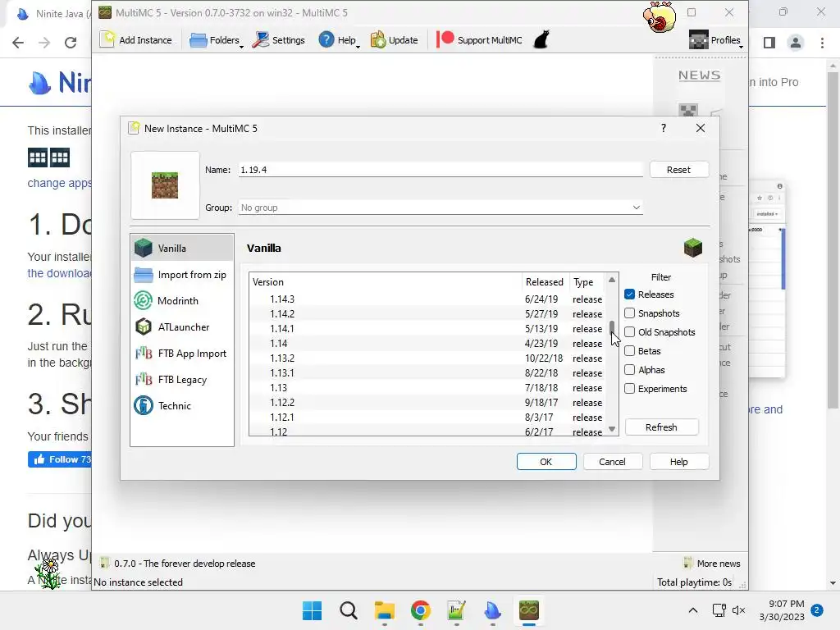Image resolution: width=840 pixels, height=630 pixels.
Task: Click the Update toolbar button
Action: 395,39
